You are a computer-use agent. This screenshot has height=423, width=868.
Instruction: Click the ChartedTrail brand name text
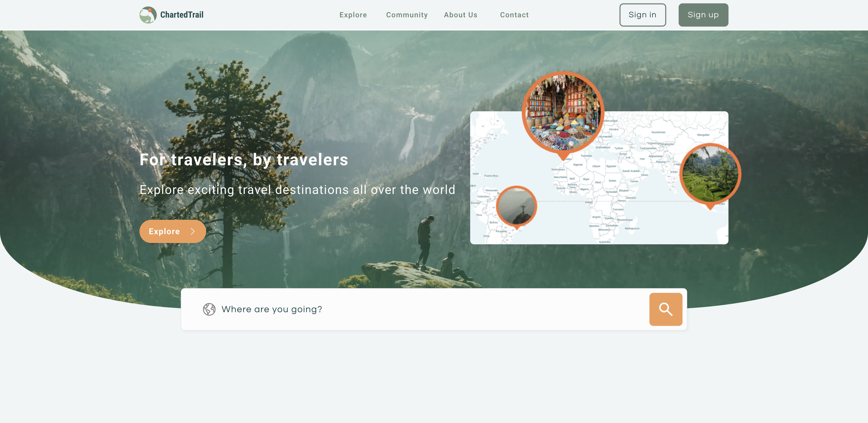pyautogui.click(x=182, y=15)
